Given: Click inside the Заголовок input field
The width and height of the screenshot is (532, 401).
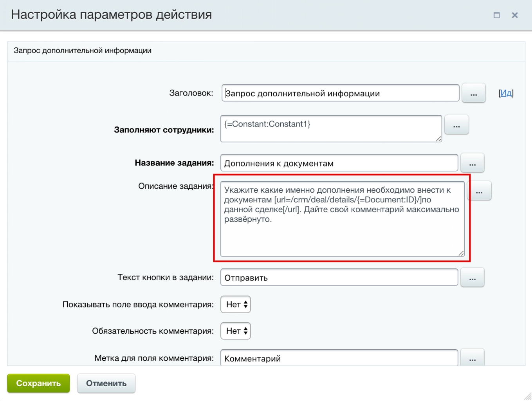Looking at the screenshot, I should click(340, 93).
